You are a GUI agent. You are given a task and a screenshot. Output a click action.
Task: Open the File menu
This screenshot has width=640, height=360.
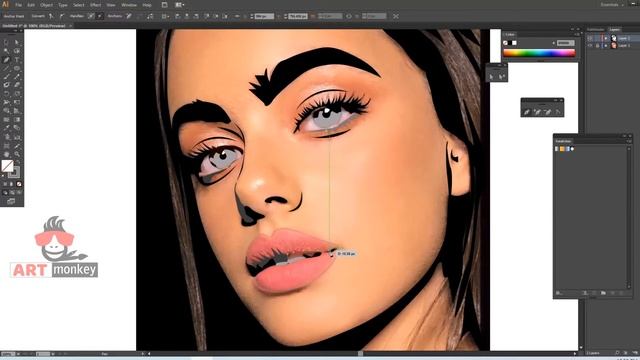coord(19,5)
